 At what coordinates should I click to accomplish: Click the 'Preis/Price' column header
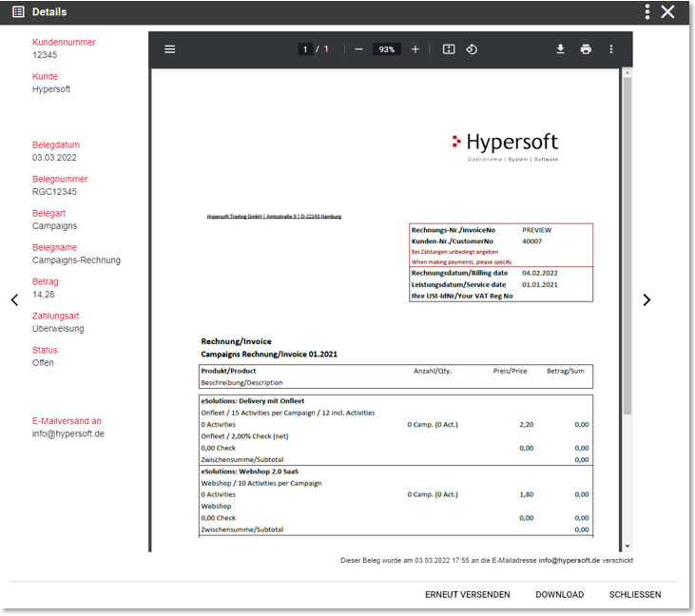[x=510, y=371]
